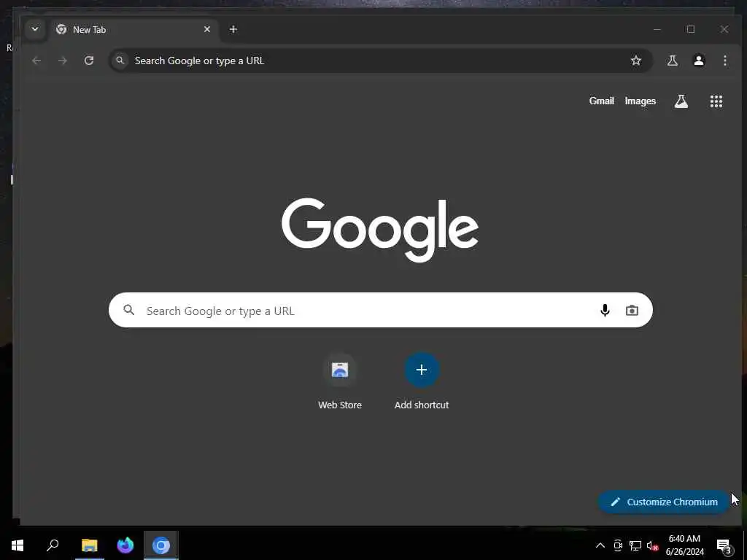Minimize the Chromium window

[657, 29]
